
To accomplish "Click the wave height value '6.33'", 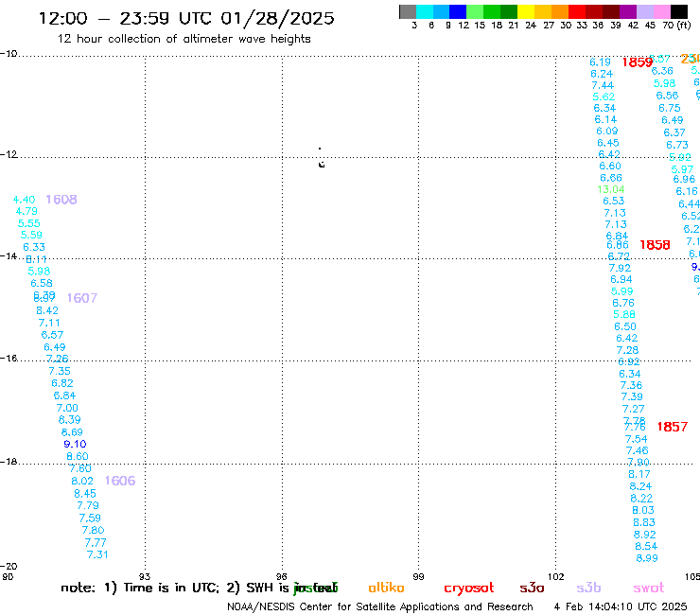I will [34, 247].
